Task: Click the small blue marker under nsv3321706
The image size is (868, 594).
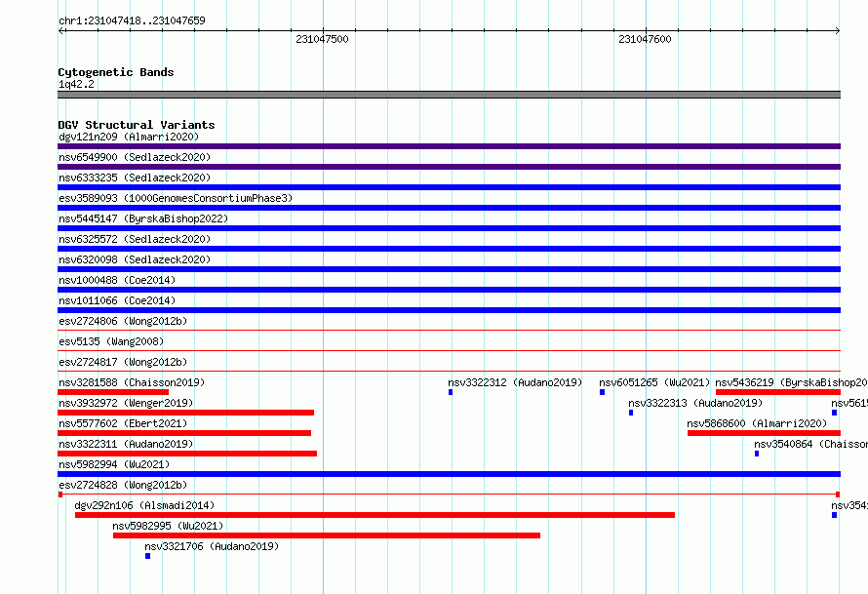Action: tap(148, 556)
